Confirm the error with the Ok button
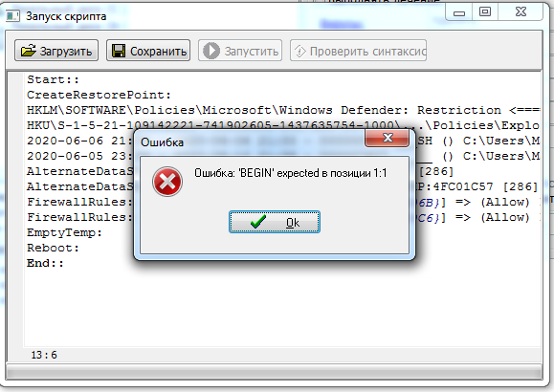The image size is (554, 392). 275,222
